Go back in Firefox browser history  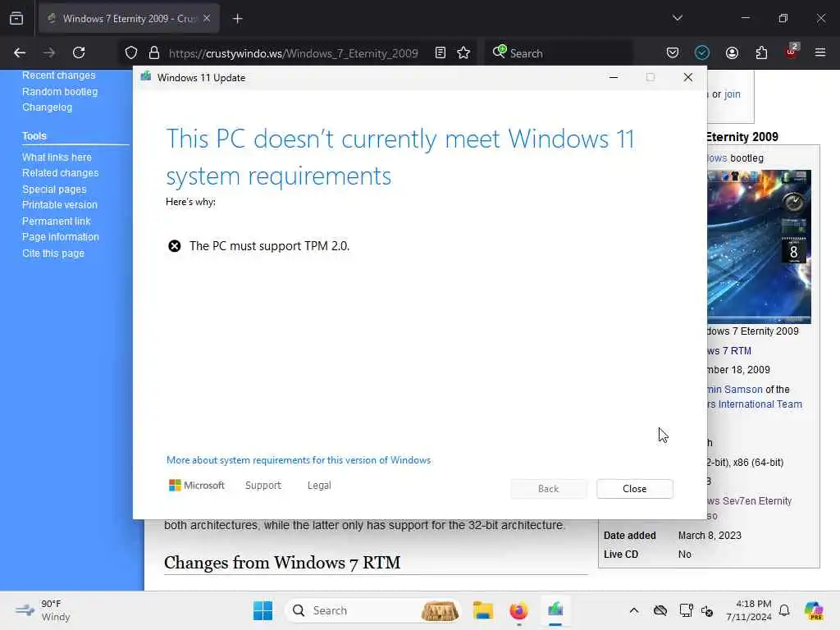click(x=20, y=52)
